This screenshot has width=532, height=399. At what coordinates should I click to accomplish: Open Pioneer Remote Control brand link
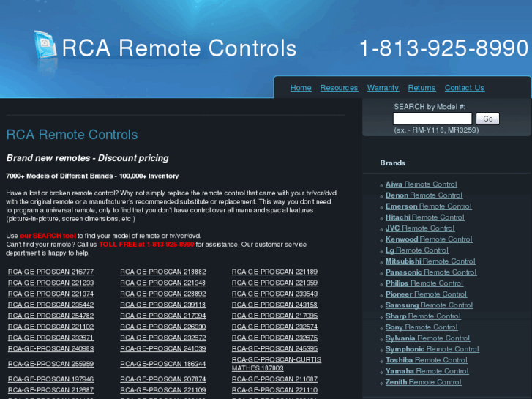426,294
